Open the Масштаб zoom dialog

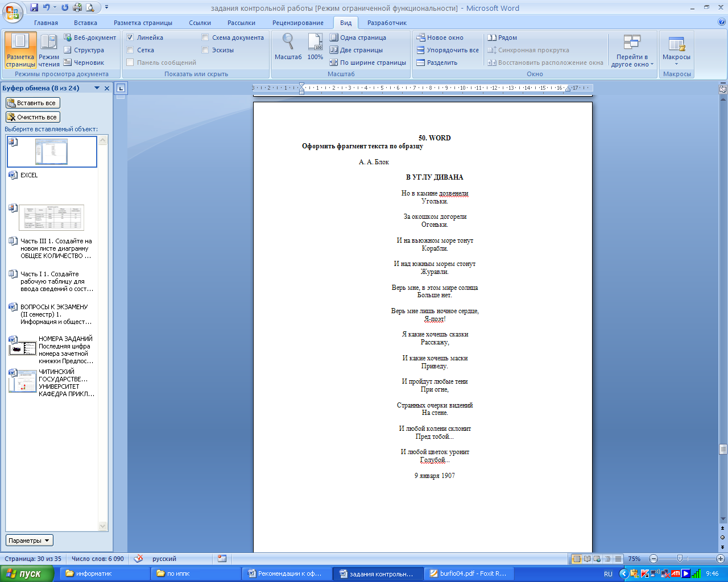point(288,47)
